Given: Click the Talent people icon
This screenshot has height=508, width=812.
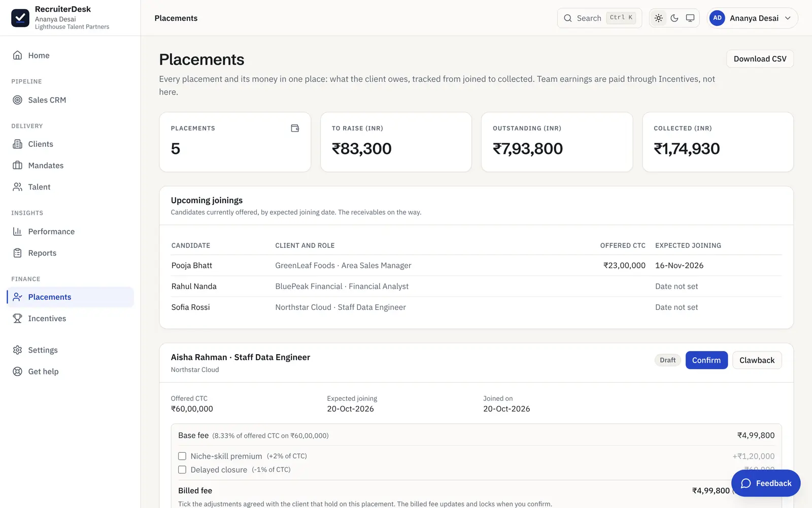Looking at the screenshot, I should coord(17,187).
